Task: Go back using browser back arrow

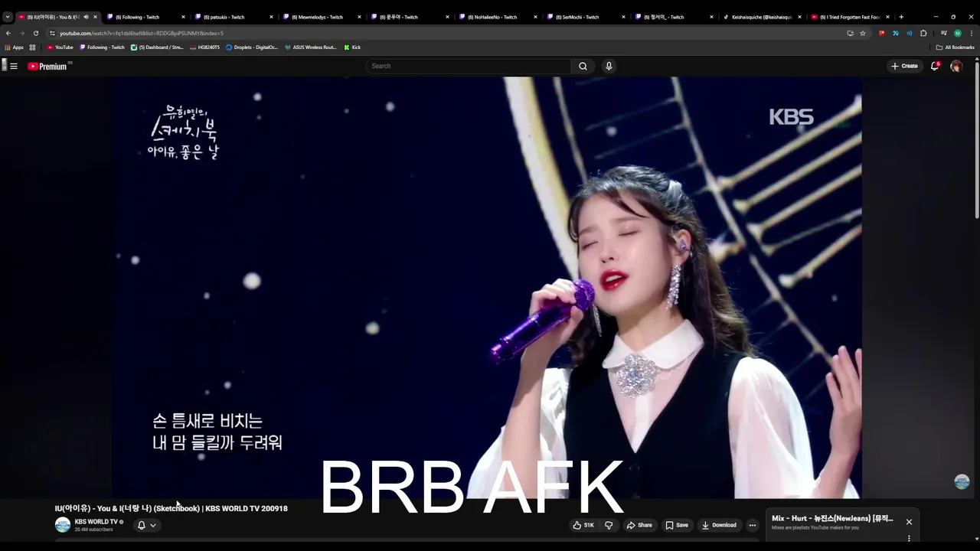Action: click(x=8, y=33)
